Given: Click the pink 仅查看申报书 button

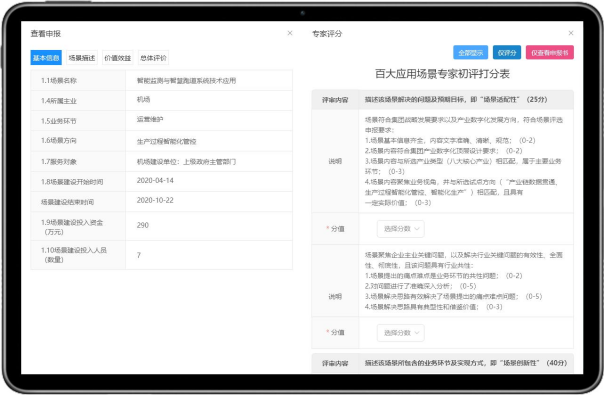Looking at the screenshot, I should pyautogui.click(x=549, y=53).
